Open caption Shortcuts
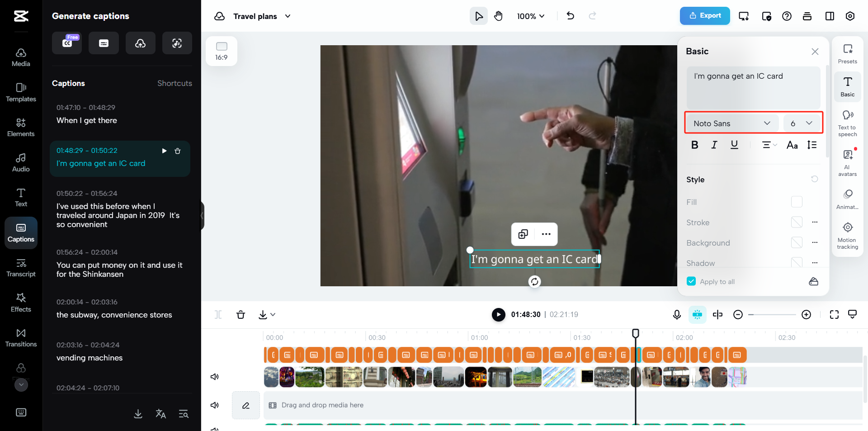This screenshot has width=868, height=431. [175, 83]
